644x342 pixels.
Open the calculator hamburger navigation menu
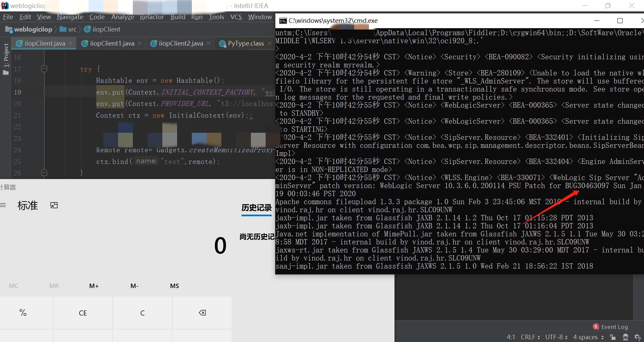click(3, 205)
